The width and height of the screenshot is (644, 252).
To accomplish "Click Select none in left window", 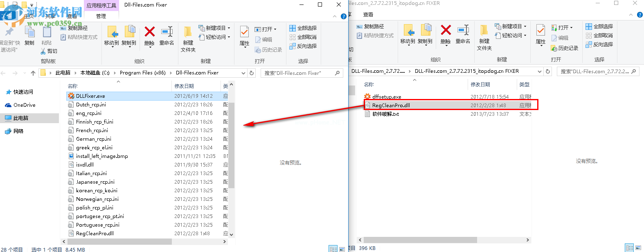I will click(x=303, y=37).
